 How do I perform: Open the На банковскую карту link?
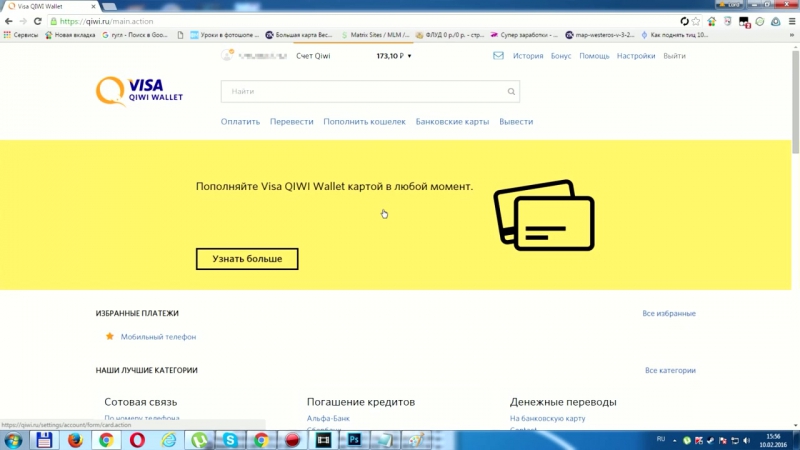[x=547, y=418]
